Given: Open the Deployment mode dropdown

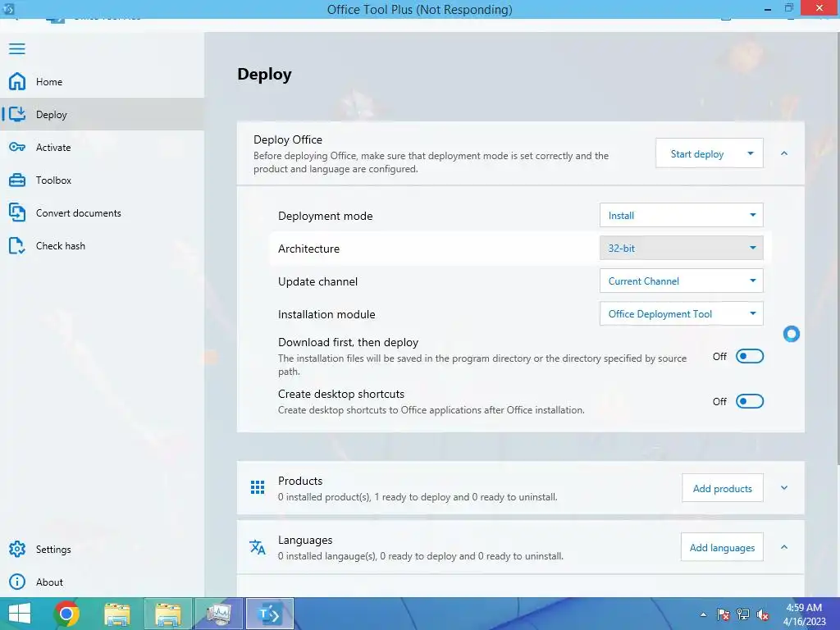Looking at the screenshot, I should click(681, 216).
